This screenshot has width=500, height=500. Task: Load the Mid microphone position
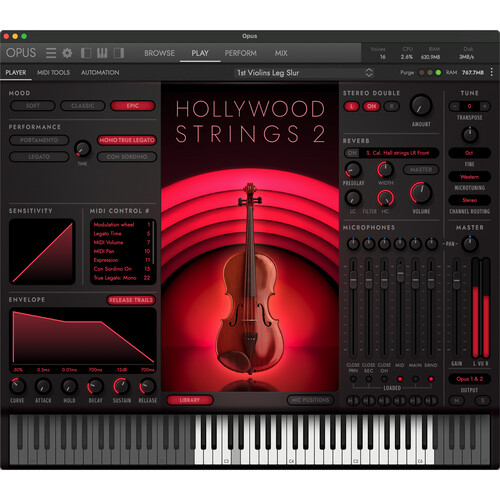coord(400,379)
